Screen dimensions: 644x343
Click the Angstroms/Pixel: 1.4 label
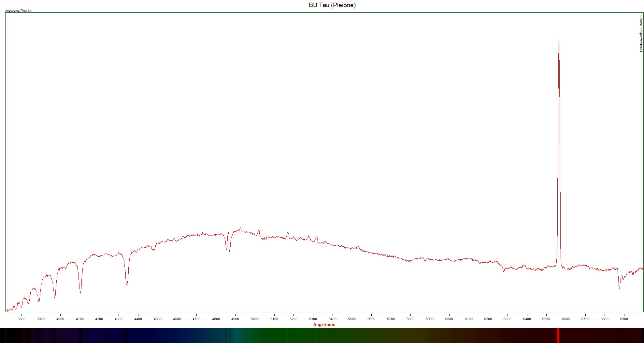point(19,11)
